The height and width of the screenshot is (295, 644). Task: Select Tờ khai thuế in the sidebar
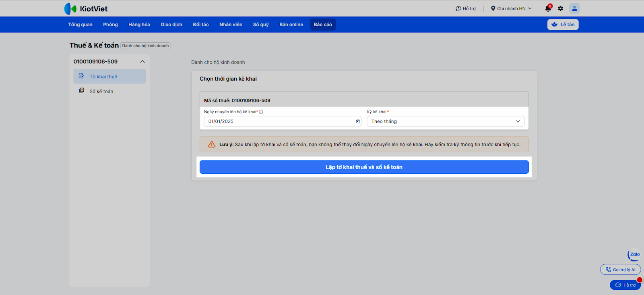tap(109, 76)
